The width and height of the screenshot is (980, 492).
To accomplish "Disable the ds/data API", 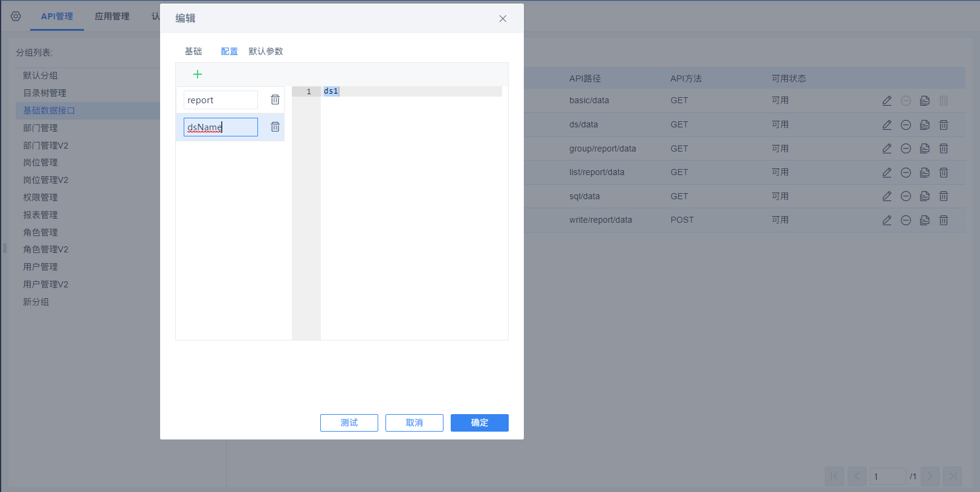I will (x=906, y=125).
